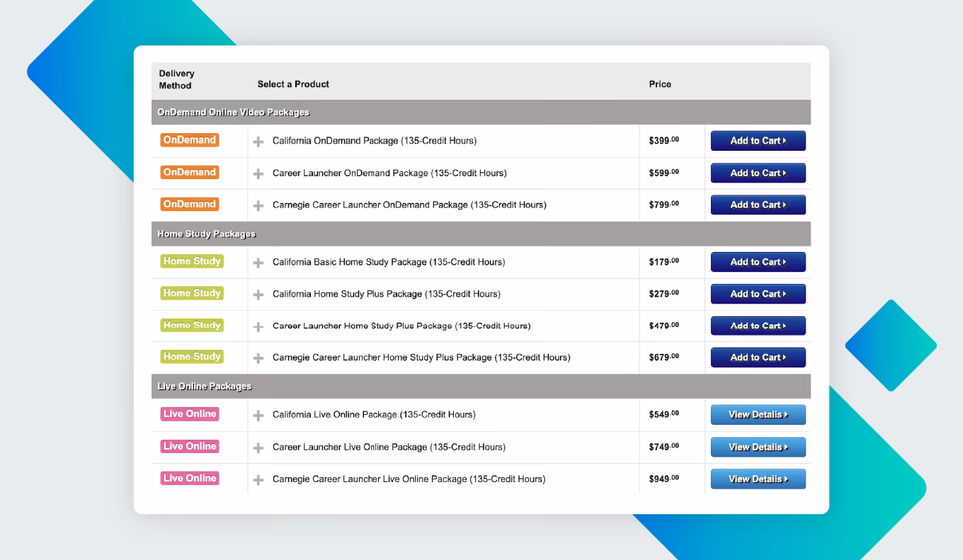Image resolution: width=963 pixels, height=560 pixels.
Task: Add the $279 California Home Study Plus to cart
Action: pyautogui.click(x=758, y=294)
